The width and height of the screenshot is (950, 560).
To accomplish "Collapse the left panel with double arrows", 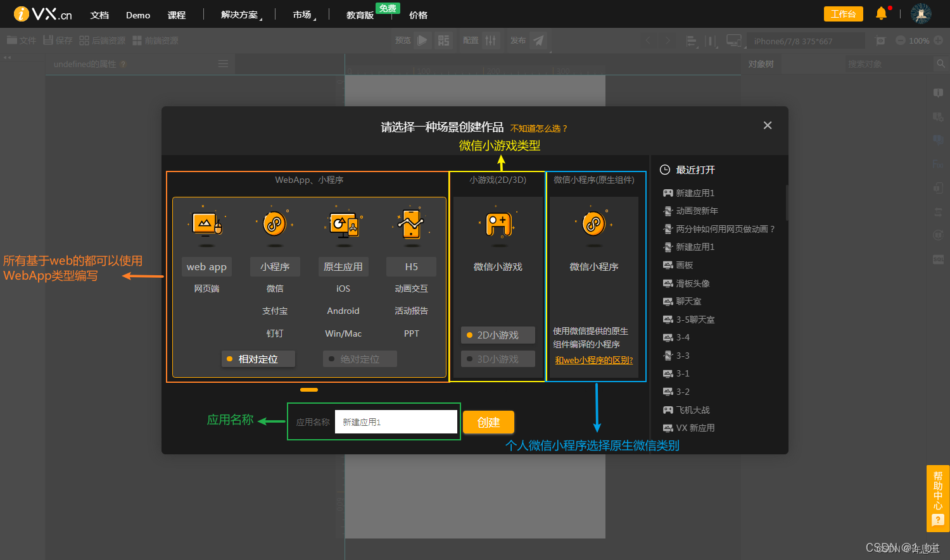I will (x=7, y=58).
